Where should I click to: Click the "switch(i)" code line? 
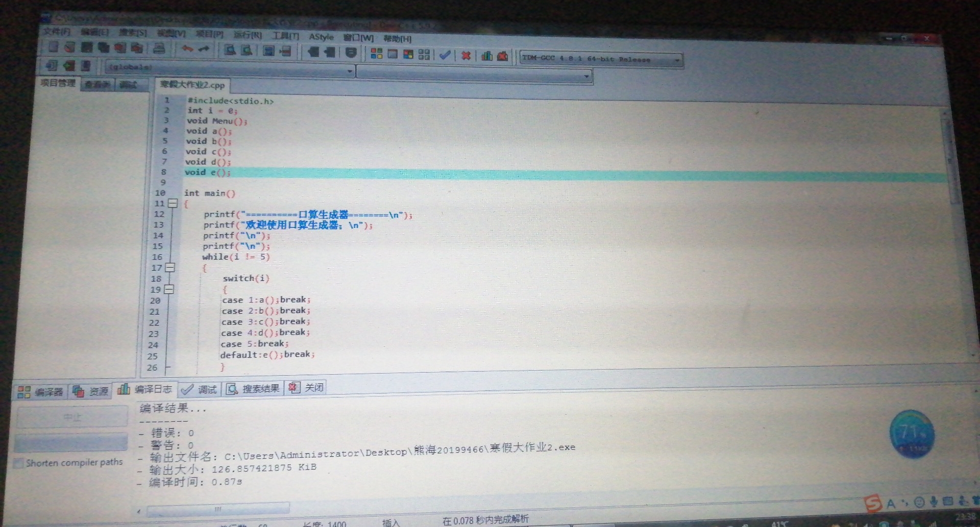(246, 279)
